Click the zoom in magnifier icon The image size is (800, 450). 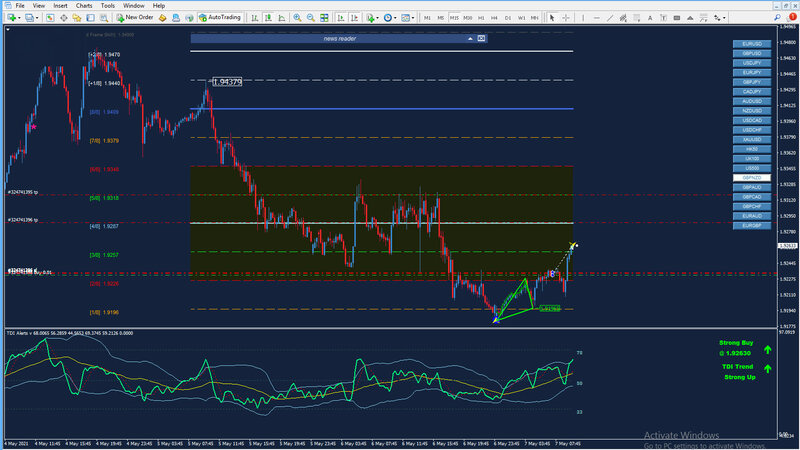click(297, 18)
